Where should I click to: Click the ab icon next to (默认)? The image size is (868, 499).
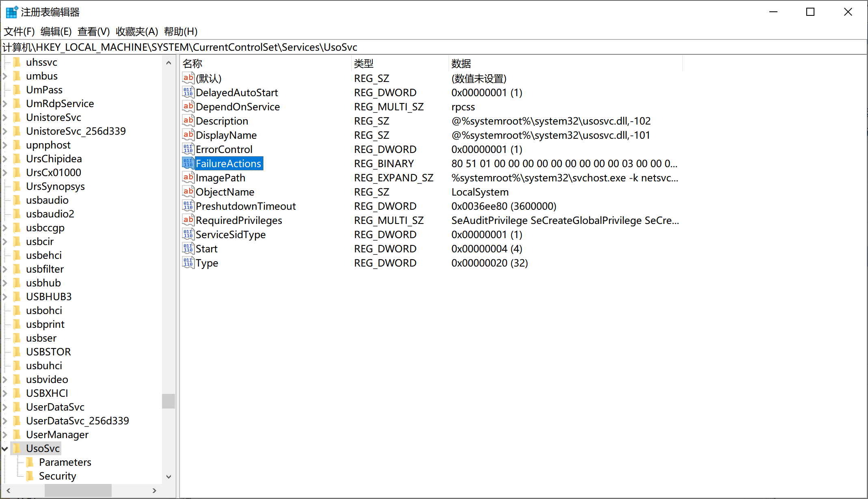tap(188, 78)
